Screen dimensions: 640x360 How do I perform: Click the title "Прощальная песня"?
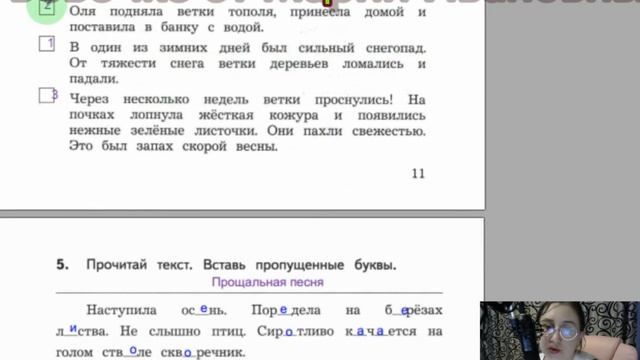pyautogui.click(x=268, y=282)
